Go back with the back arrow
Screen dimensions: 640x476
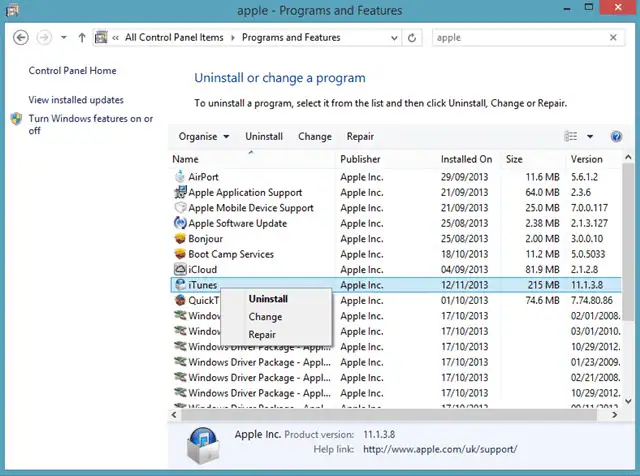(21, 38)
